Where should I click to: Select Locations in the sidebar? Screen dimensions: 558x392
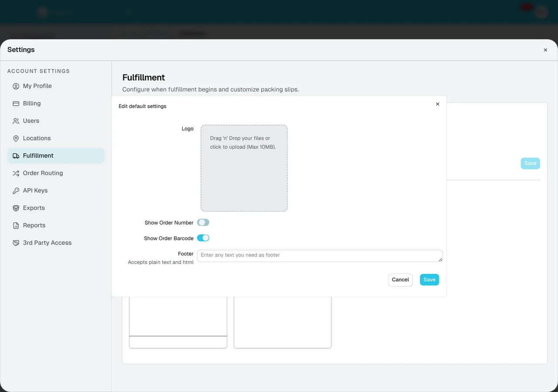click(56, 138)
